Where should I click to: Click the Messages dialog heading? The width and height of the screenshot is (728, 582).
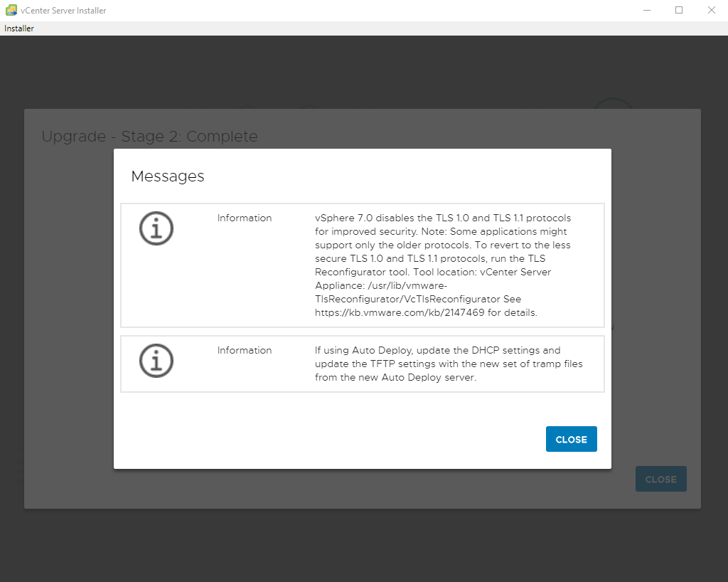click(168, 176)
